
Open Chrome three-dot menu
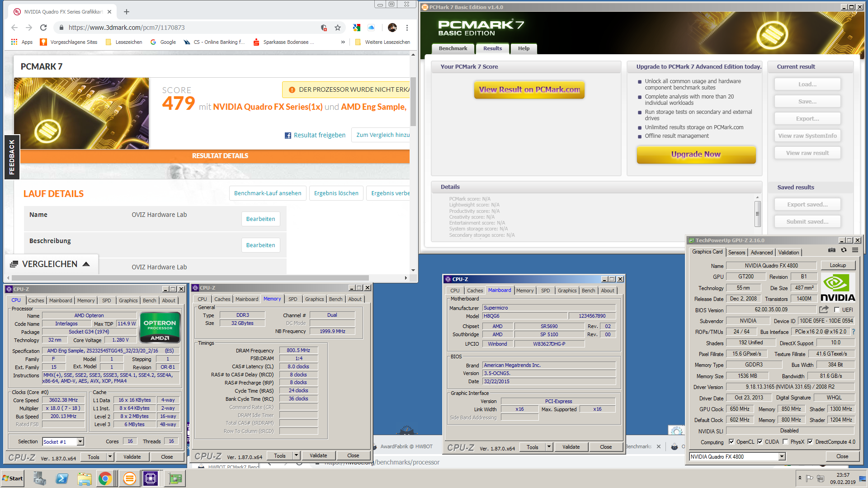click(407, 28)
